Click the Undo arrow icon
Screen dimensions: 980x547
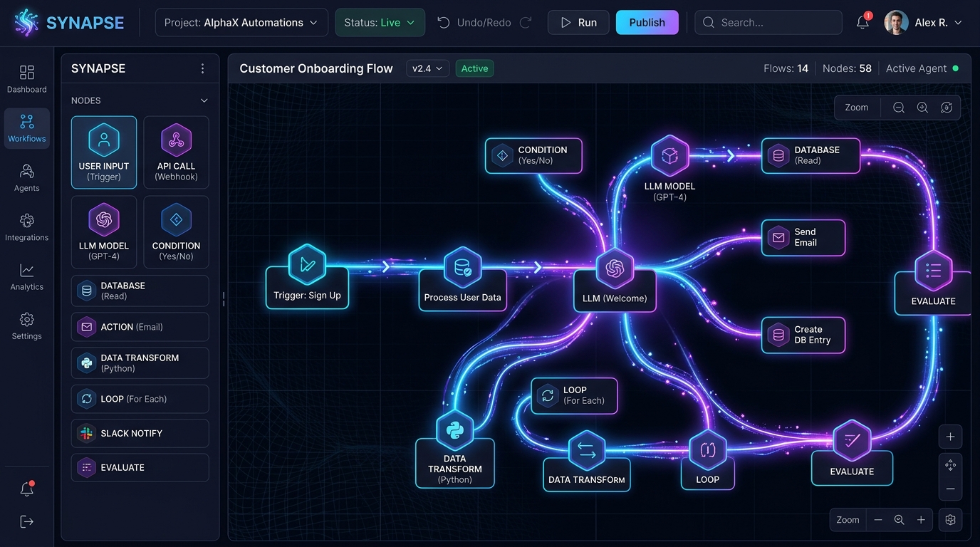443,22
